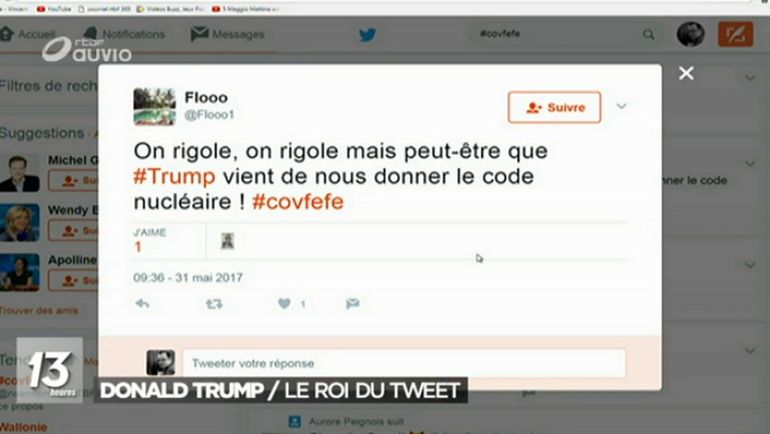The image size is (770, 434).
Task: Click the Tweeter votre réponse field
Action: pyautogui.click(x=404, y=363)
